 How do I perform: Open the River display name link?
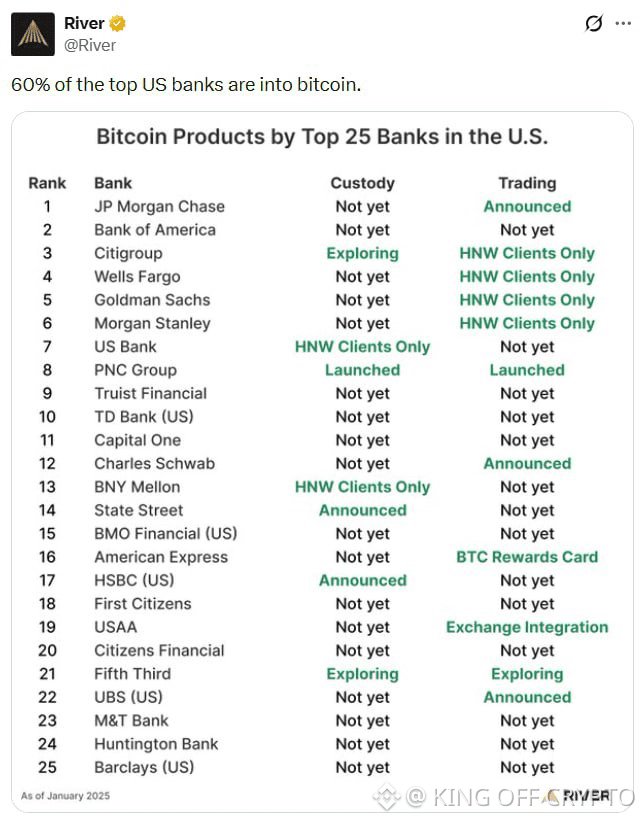click(84, 24)
